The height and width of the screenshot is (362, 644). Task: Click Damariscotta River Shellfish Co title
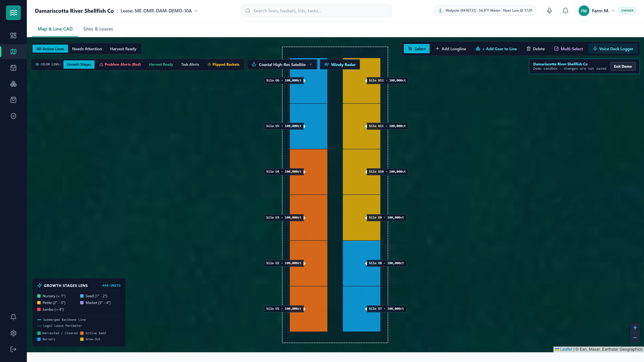(x=74, y=11)
